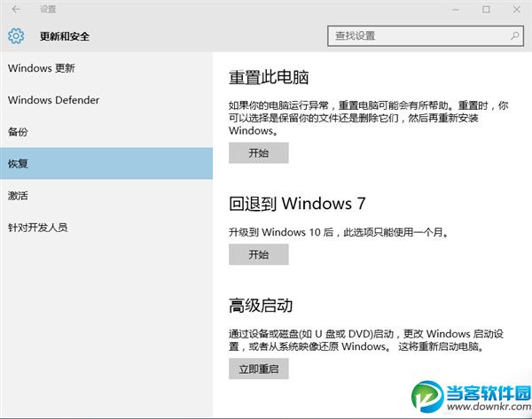Click the 高级启动 heading
The height and width of the screenshot is (419, 532).
(x=261, y=306)
